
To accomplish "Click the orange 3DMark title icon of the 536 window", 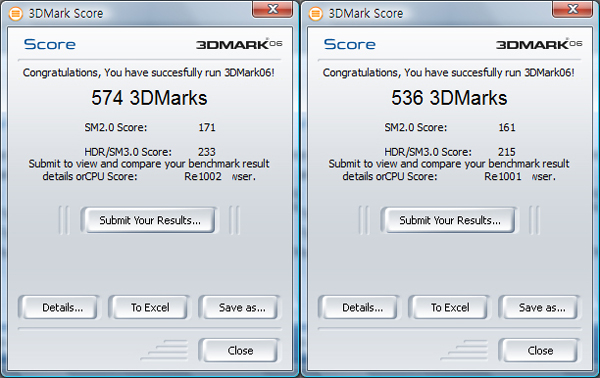I will [x=315, y=14].
